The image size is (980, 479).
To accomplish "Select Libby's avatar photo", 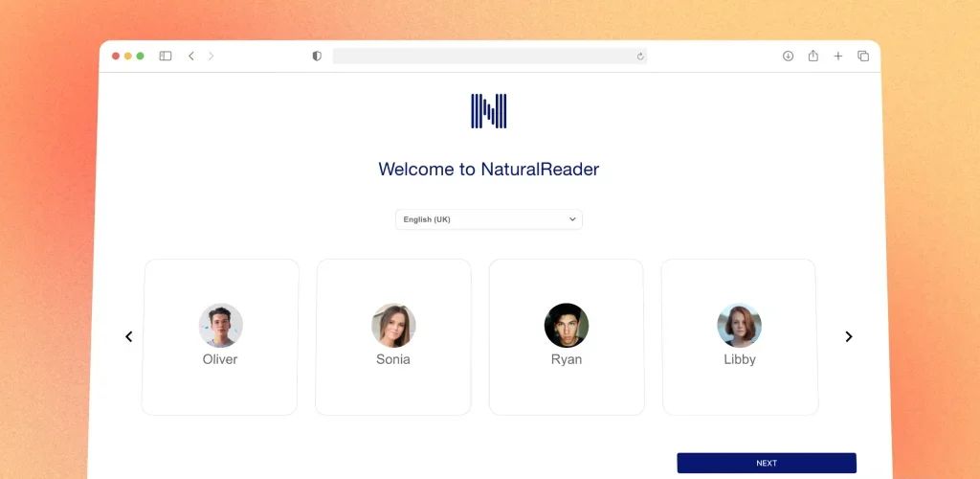I will 740,325.
